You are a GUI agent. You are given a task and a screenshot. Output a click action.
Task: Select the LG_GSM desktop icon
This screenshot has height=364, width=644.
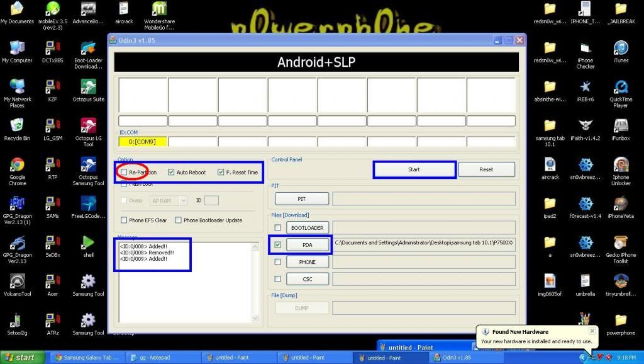53,130
